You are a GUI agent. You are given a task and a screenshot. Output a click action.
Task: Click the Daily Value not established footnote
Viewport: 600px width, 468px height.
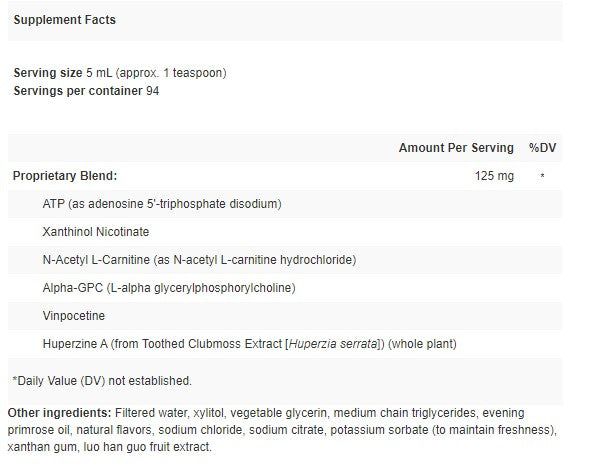101,381
